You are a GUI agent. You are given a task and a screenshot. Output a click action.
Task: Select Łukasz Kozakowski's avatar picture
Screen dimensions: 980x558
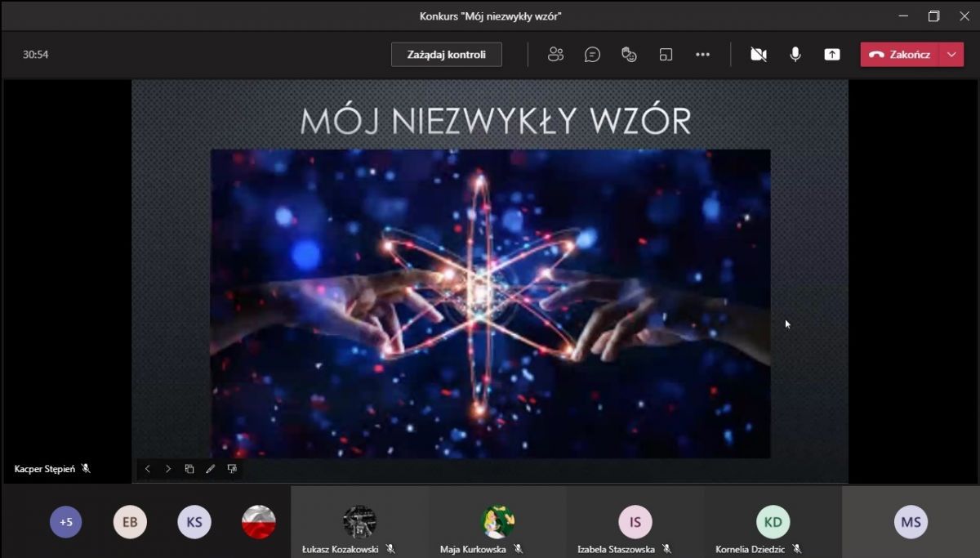click(359, 522)
